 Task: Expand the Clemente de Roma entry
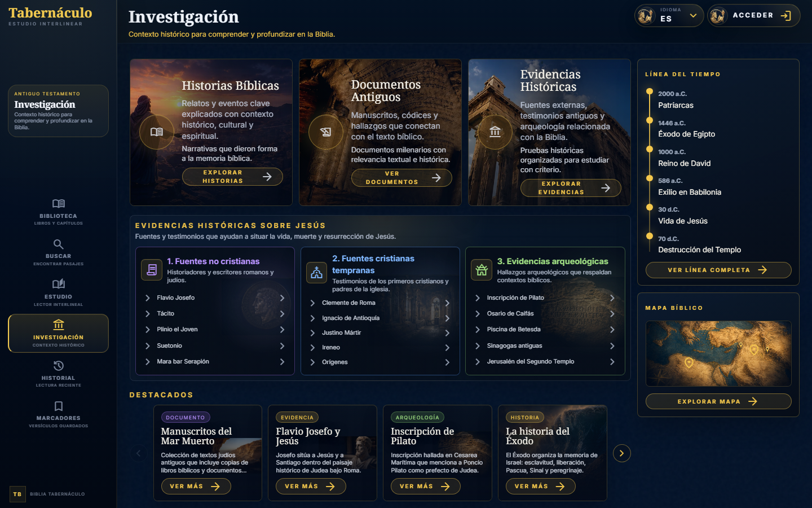point(380,303)
